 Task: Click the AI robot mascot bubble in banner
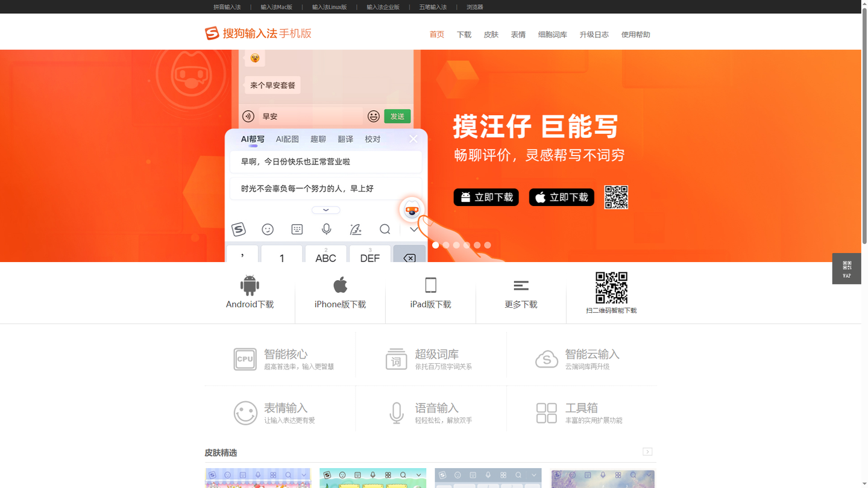(412, 210)
